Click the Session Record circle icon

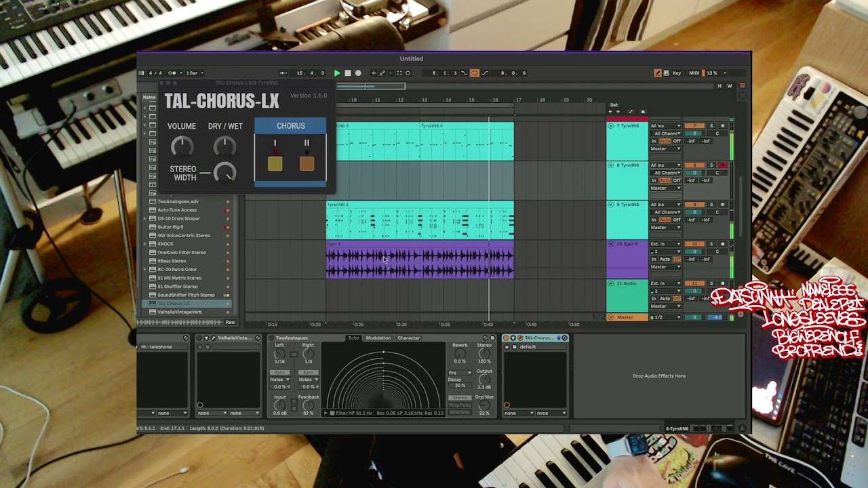pyautogui.click(x=408, y=73)
